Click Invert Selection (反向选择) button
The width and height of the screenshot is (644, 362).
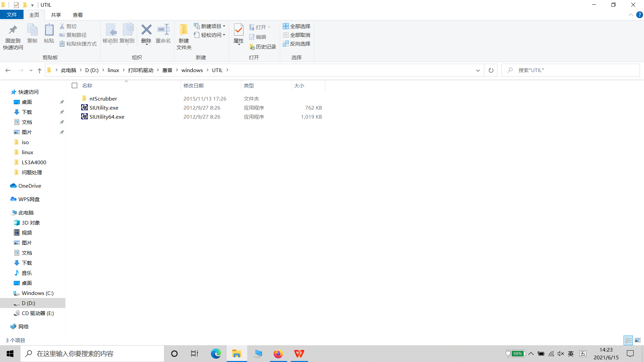[297, 44]
